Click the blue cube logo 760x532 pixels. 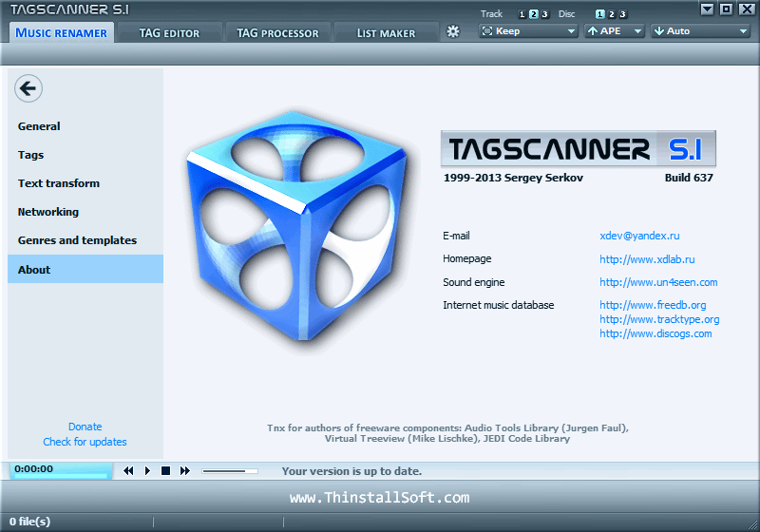tap(297, 226)
